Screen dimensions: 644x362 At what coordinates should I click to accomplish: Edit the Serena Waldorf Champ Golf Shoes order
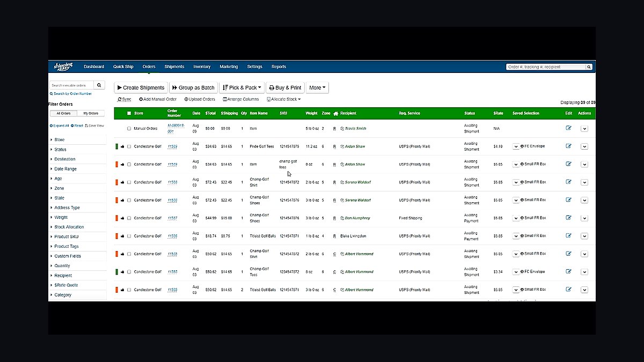click(568, 200)
